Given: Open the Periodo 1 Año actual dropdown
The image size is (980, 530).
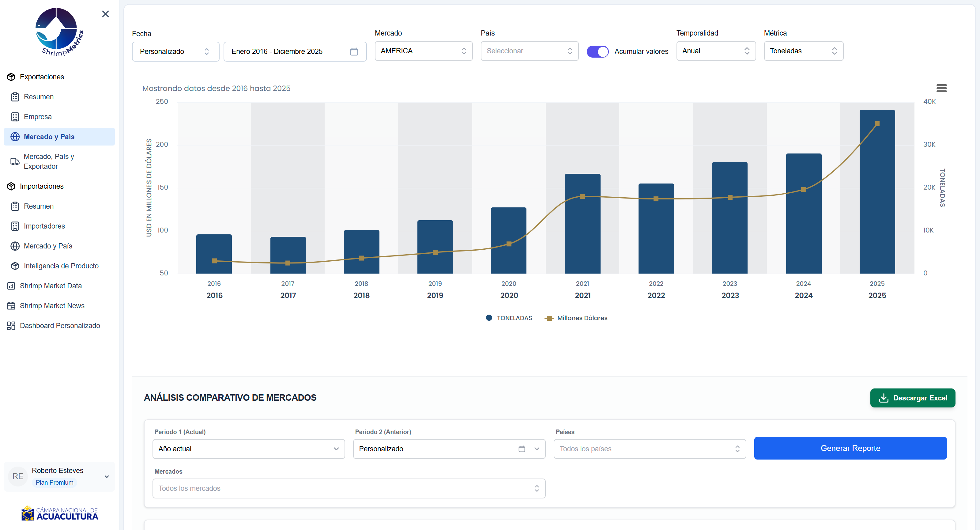Looking at the screenshot, I should [x=248, y=449].
